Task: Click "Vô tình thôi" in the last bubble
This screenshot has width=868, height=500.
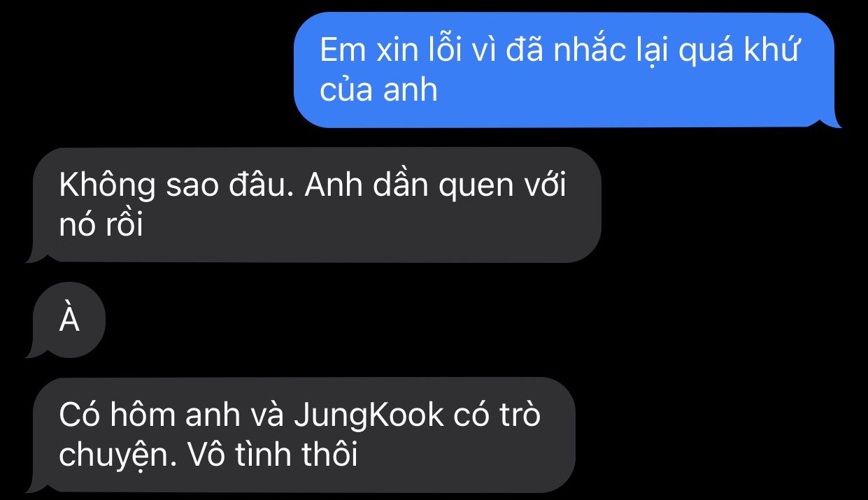Action: coord(273,455)
